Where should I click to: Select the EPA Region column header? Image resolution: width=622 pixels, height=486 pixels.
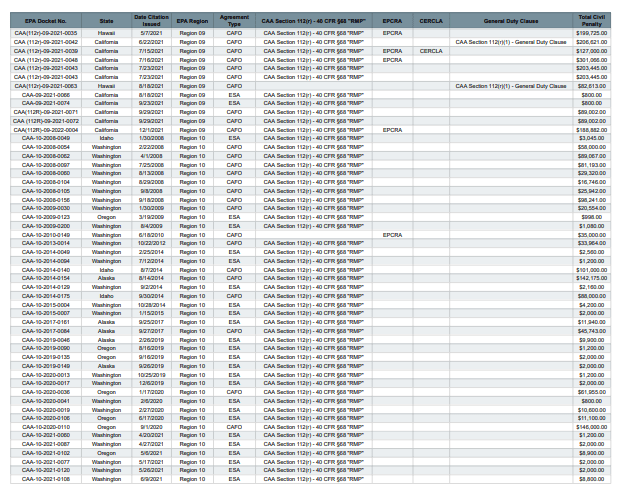point(192,19)
